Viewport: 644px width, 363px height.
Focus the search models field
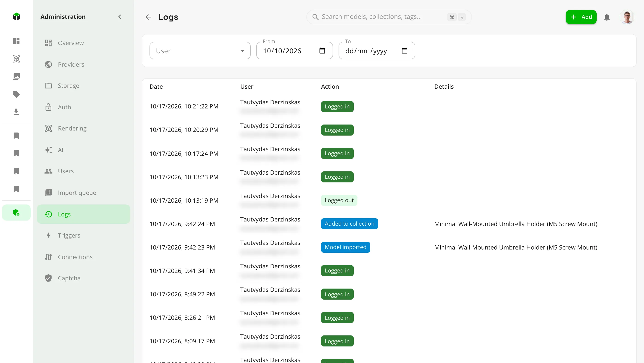tap(389, 17)
